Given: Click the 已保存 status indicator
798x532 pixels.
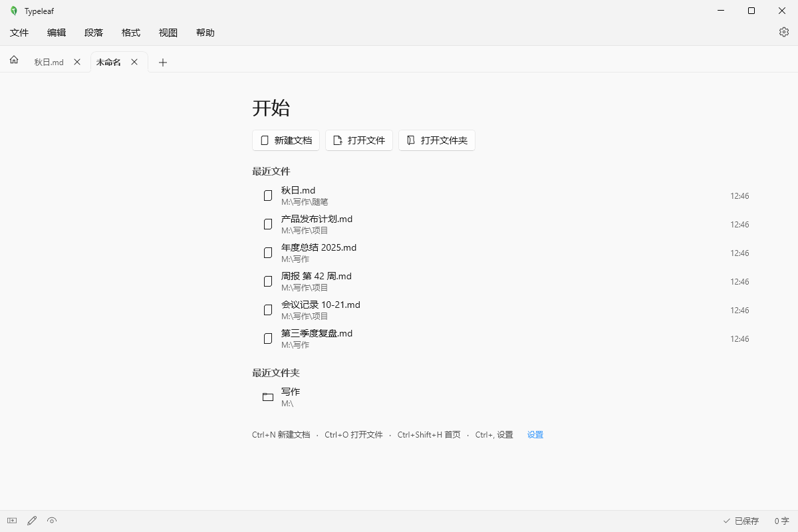Looking at the screenshot, I should coord(741,521).
